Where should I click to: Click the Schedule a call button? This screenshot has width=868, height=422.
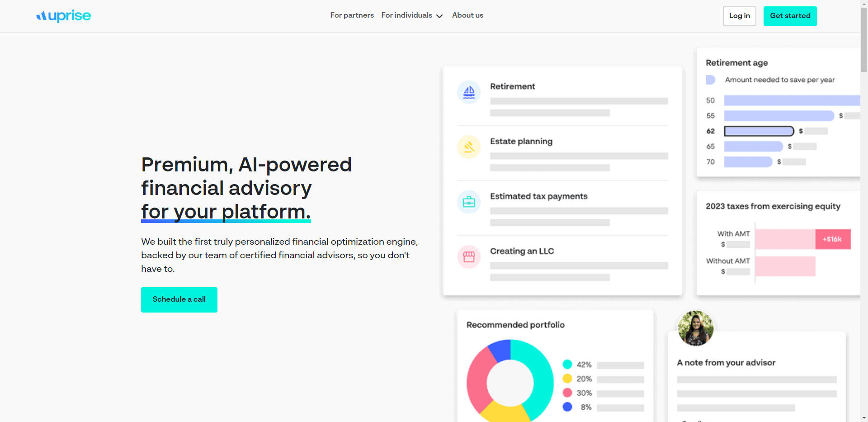click(x=179, y=299)
